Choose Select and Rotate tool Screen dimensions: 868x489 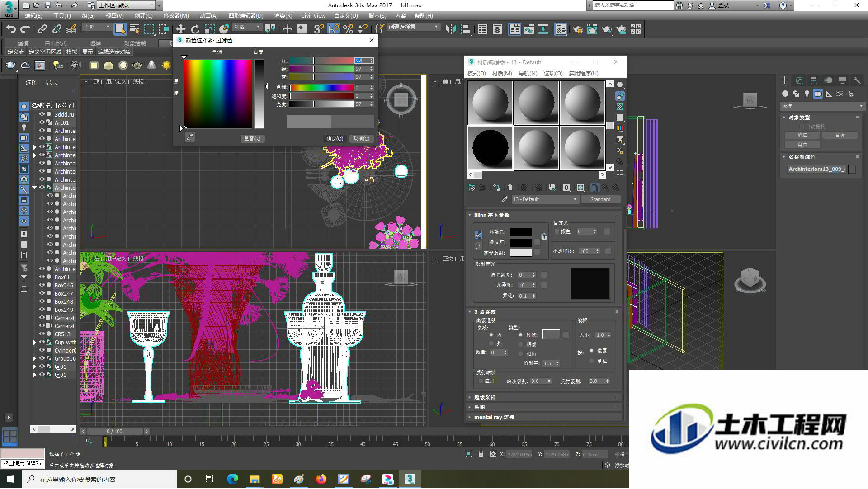click(x=195, y=29)
